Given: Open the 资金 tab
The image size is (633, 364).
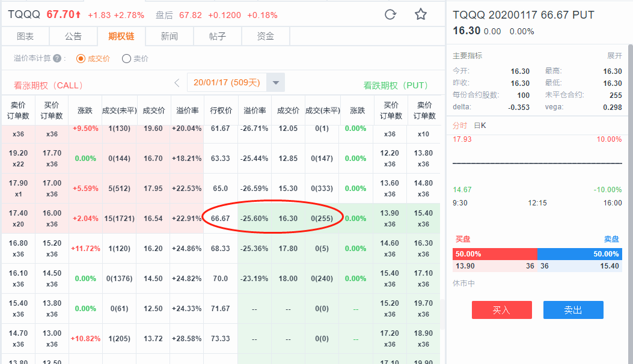Looking at the screenshot, I should pyautogui.click(x=265, y=36).
